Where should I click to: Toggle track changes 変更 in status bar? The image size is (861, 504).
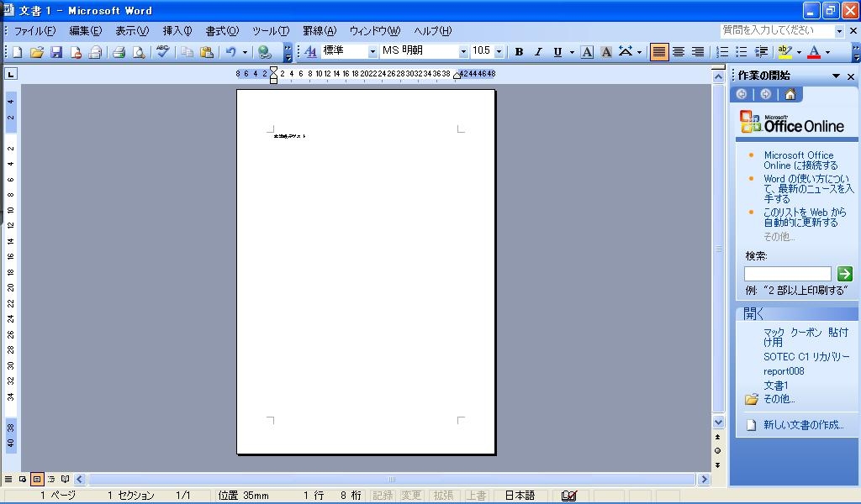(411, 496)
